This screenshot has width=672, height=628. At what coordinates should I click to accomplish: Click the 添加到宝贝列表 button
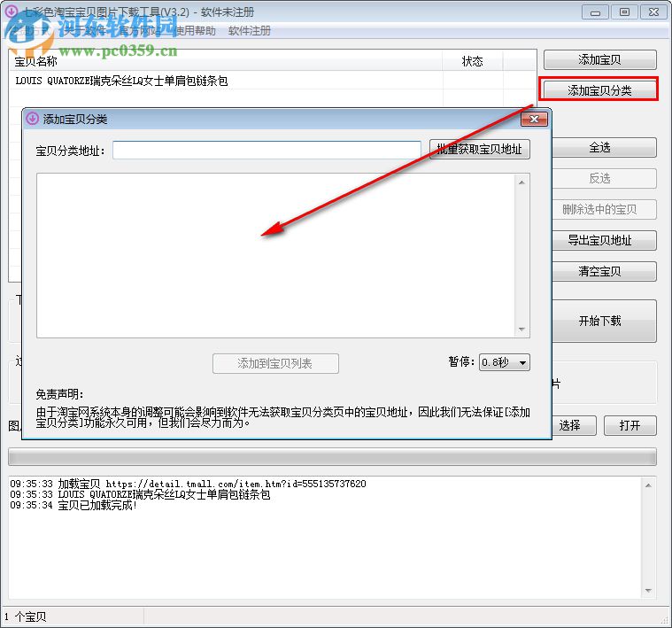pyautogui.click(x=275, y=363)
